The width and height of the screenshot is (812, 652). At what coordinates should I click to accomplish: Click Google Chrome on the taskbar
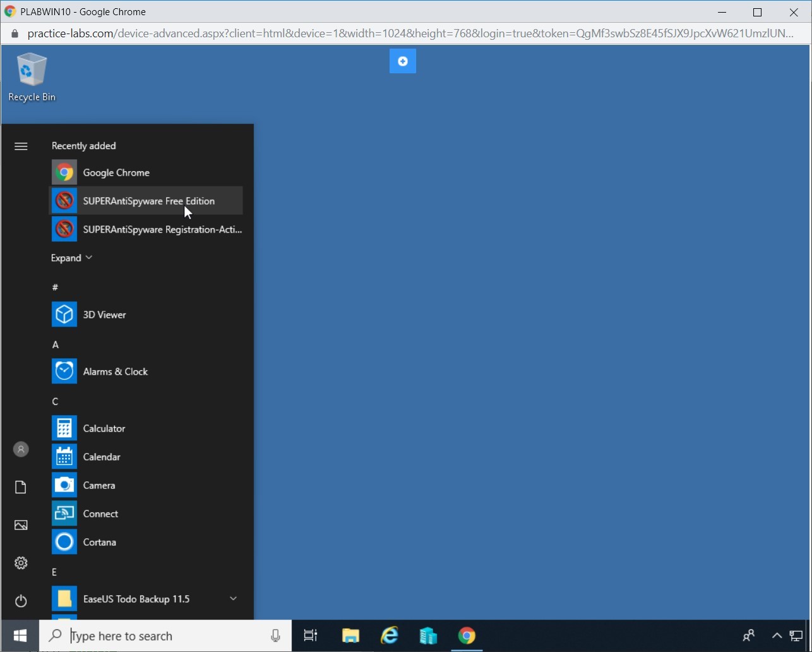tap(467, 636)
